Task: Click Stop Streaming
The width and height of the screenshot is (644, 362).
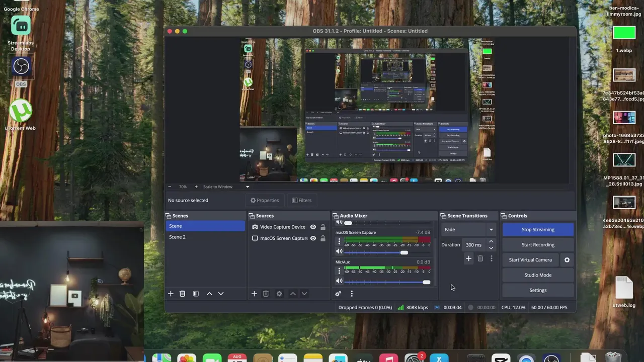Action: point(538,229)
